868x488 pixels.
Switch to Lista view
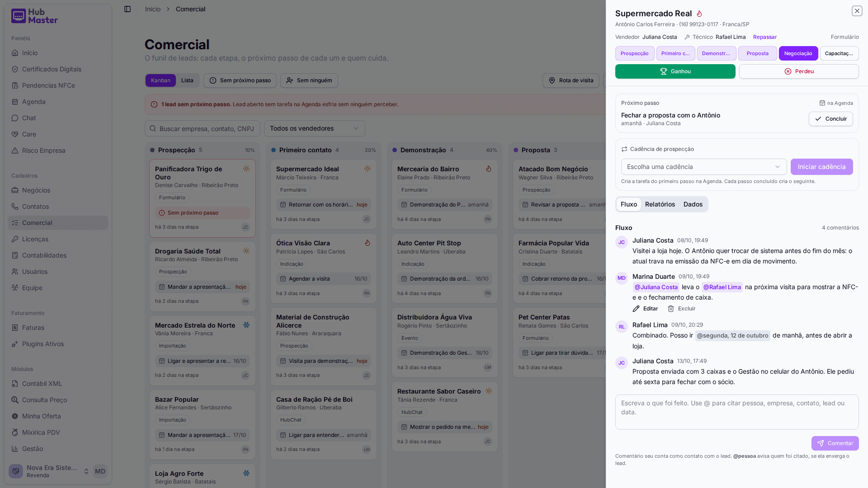coord(187,80)
